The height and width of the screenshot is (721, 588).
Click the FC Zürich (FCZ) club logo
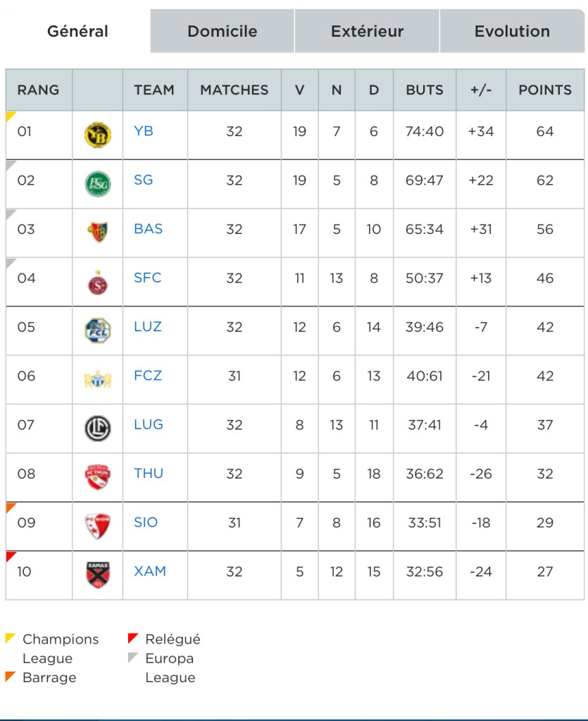97,379
